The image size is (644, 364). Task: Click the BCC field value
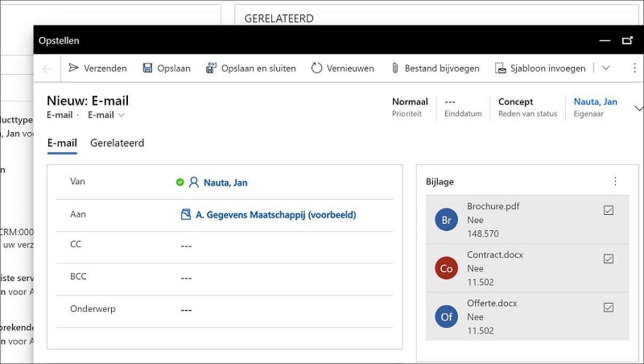[x=186, y=278]
